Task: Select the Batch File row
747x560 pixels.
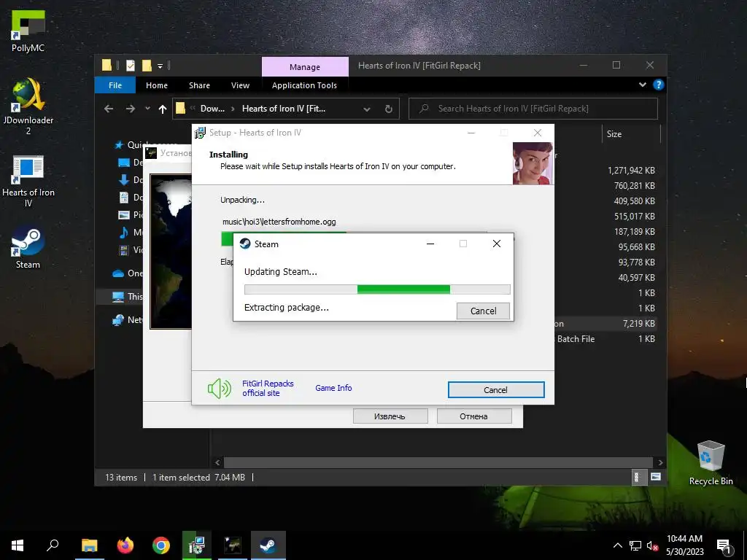Action: click(605, 338)
